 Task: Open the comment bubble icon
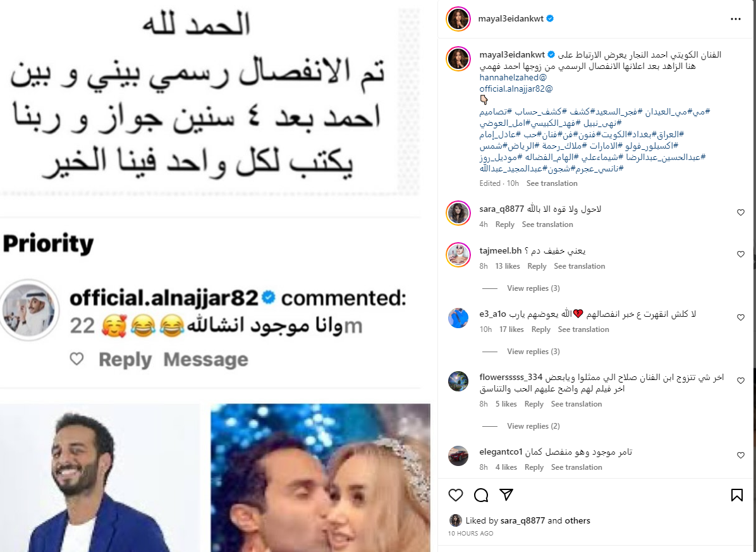(x=480, y=494)
